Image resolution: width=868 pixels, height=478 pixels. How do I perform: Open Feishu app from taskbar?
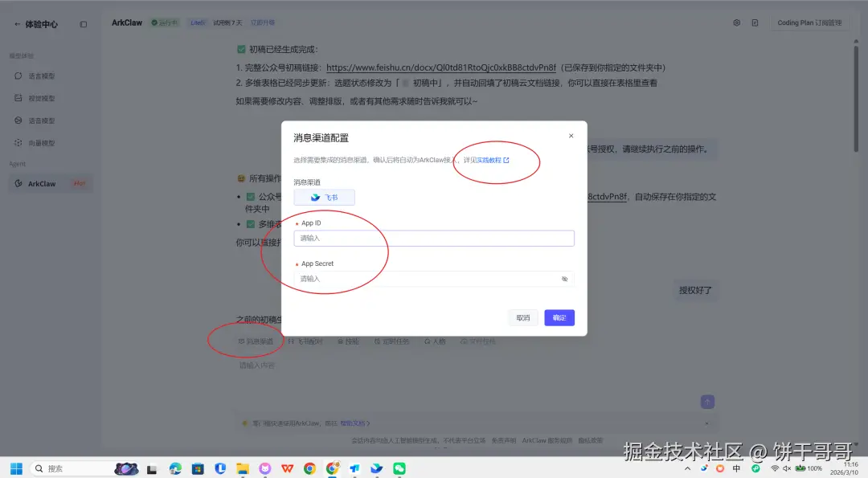coord(377,468)
